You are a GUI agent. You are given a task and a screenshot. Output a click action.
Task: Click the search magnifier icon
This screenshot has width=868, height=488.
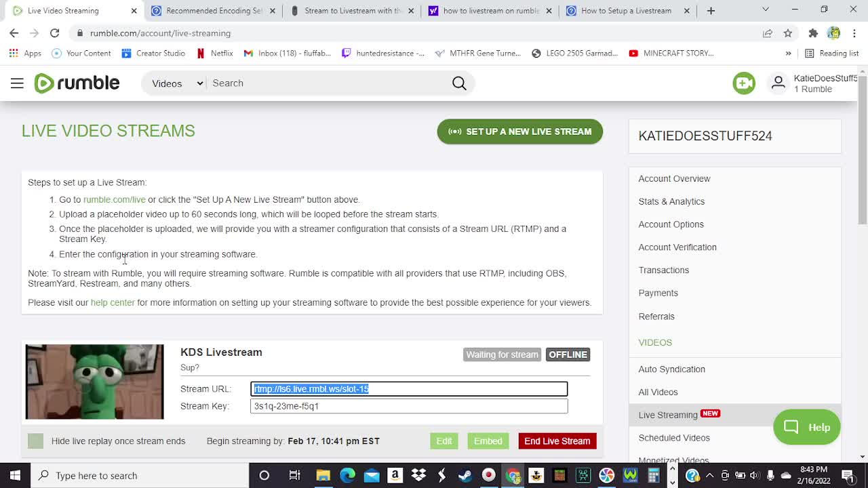tap(459, 83)
